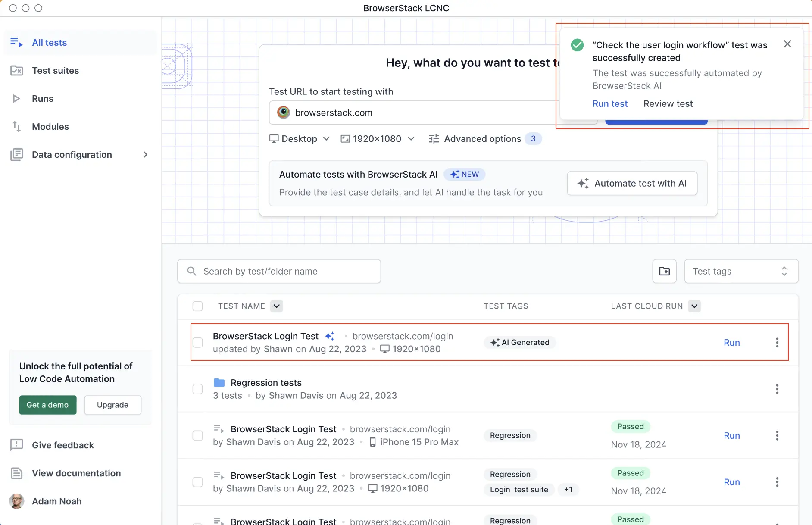Run the iPhone 15 Pro Max login test

pyautogui.click(x=731, y=436)
